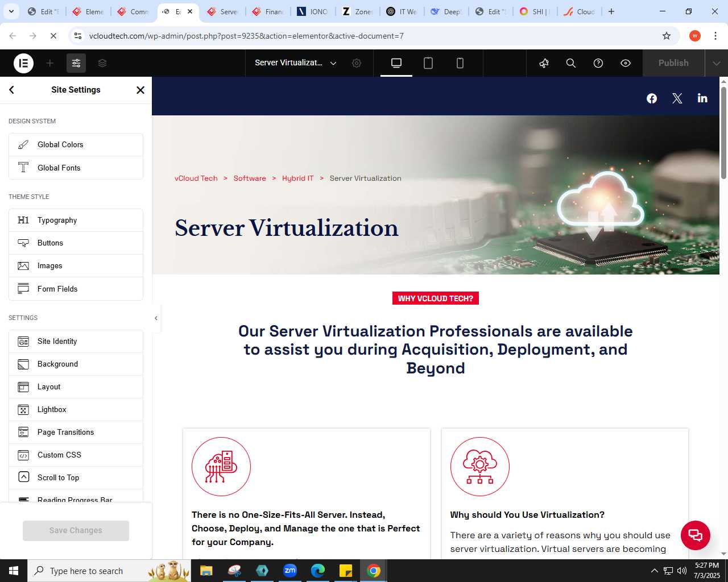728x582 pixels.
Task: Open the tab search dropdown arrow
Action: pyautogui.click(x=11, y=11)
